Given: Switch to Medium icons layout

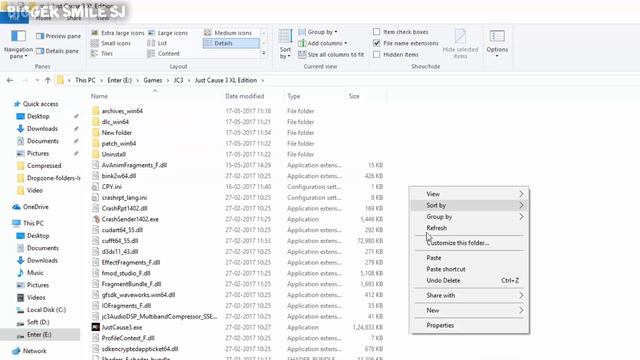Looking at the screenshot, I should [228, 33].
